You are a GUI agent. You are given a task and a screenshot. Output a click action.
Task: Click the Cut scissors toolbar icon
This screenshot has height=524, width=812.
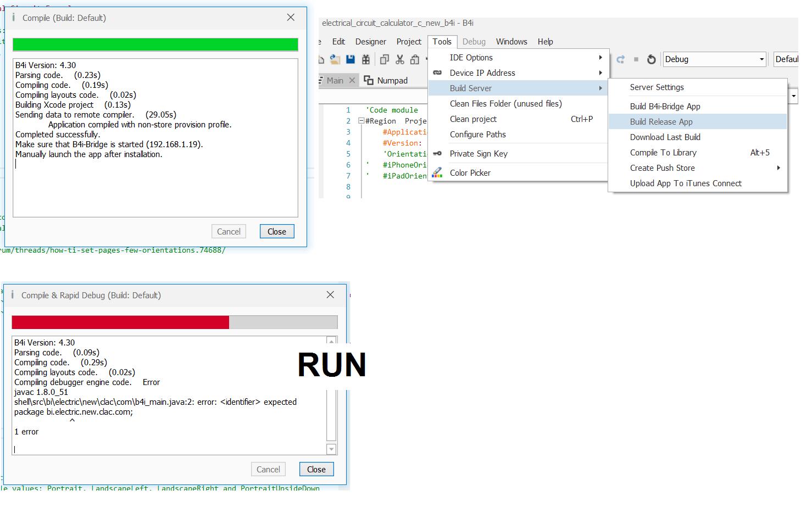tap(400, 59)
